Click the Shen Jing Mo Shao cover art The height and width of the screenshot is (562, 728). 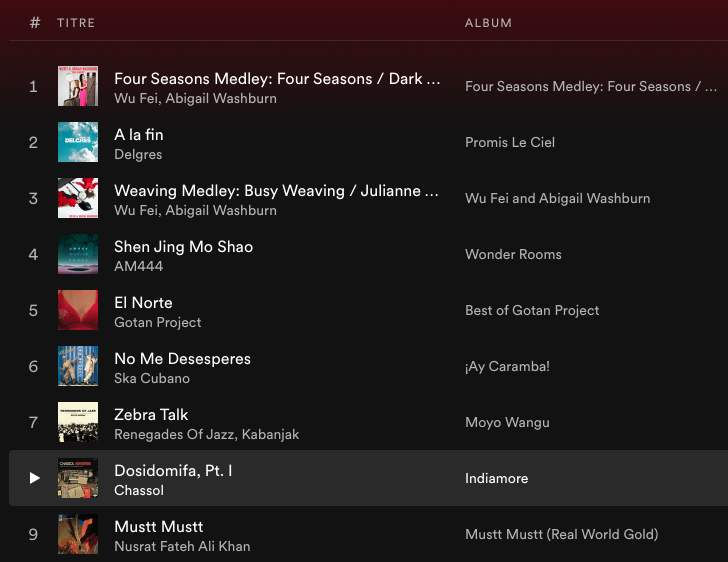(78, 254)
